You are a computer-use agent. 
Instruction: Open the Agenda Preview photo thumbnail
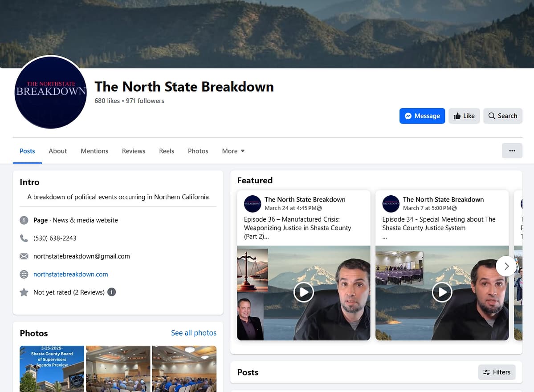point(52,369)
